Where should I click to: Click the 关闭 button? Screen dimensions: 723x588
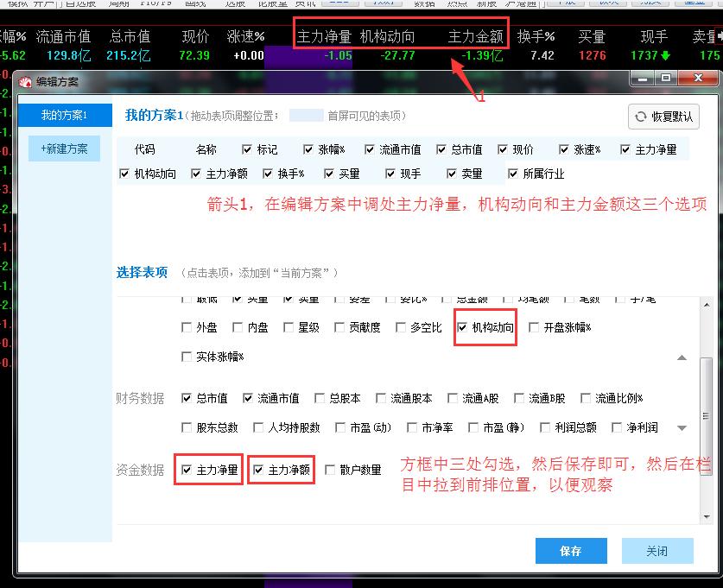(658, 551)
